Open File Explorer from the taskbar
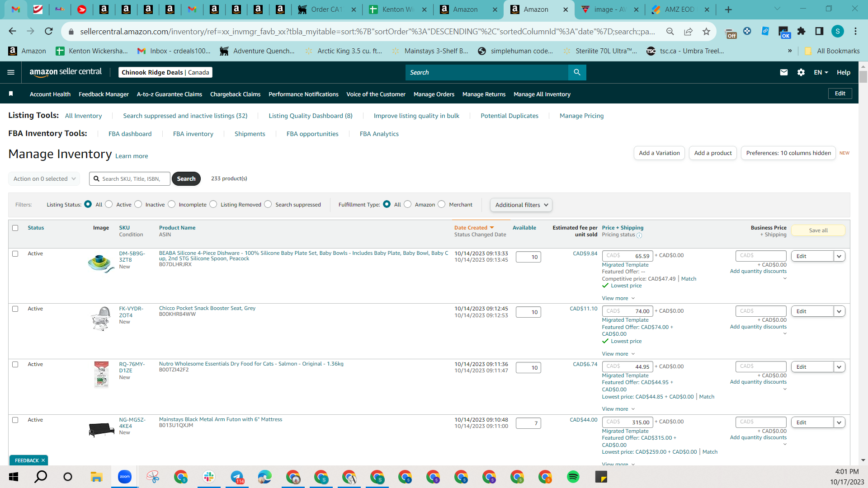This screenshot has height=488, width=868. pos(96,477)
